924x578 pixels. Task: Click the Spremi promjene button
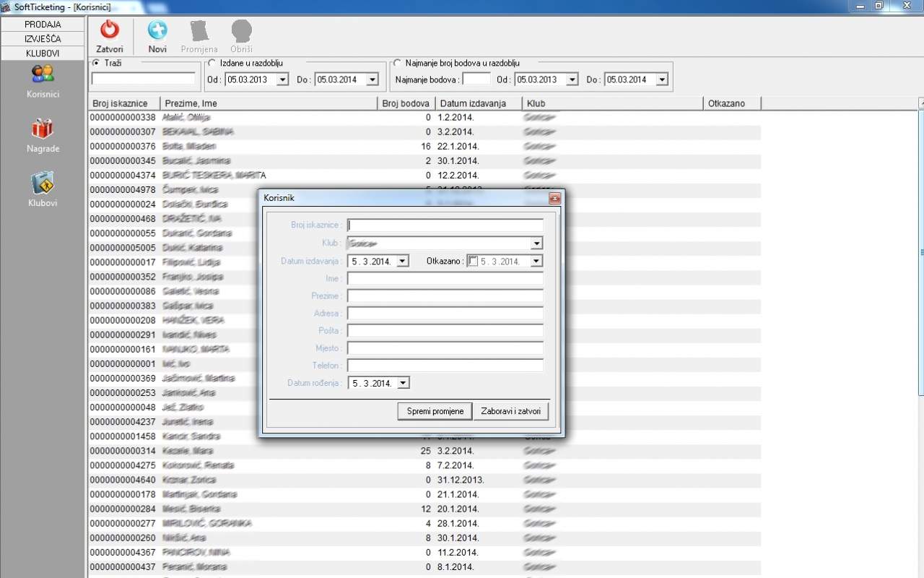[x=435, y=411]
